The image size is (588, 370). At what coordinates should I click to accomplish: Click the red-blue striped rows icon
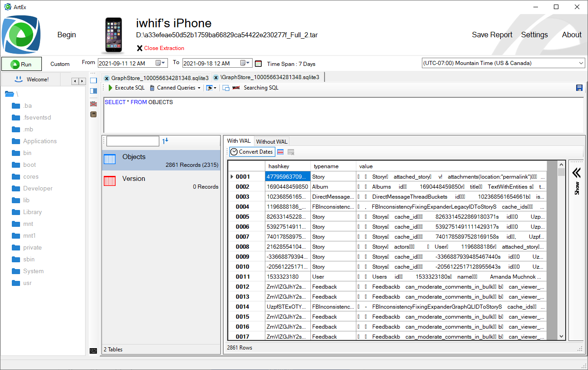pos(280,152)
